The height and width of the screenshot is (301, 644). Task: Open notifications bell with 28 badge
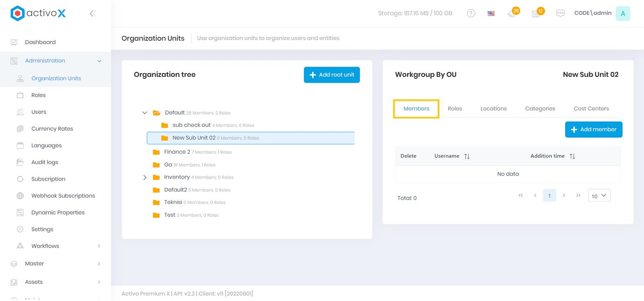click(x=512, y=13)
